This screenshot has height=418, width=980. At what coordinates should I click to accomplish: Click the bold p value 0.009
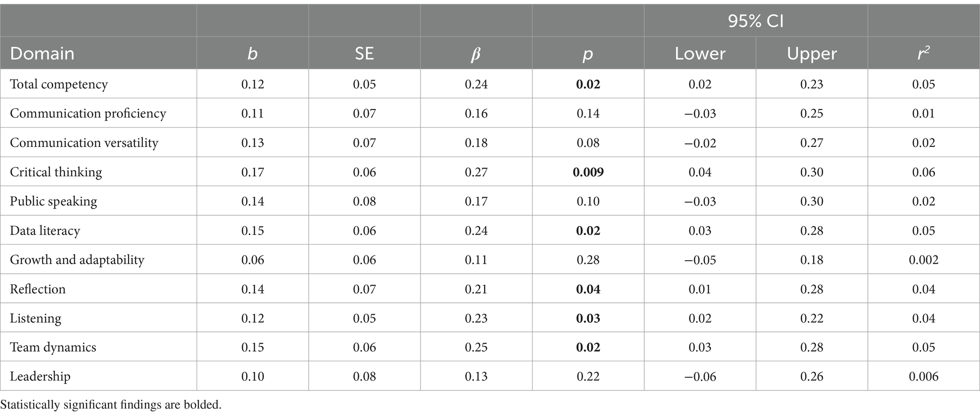[588, 172]
